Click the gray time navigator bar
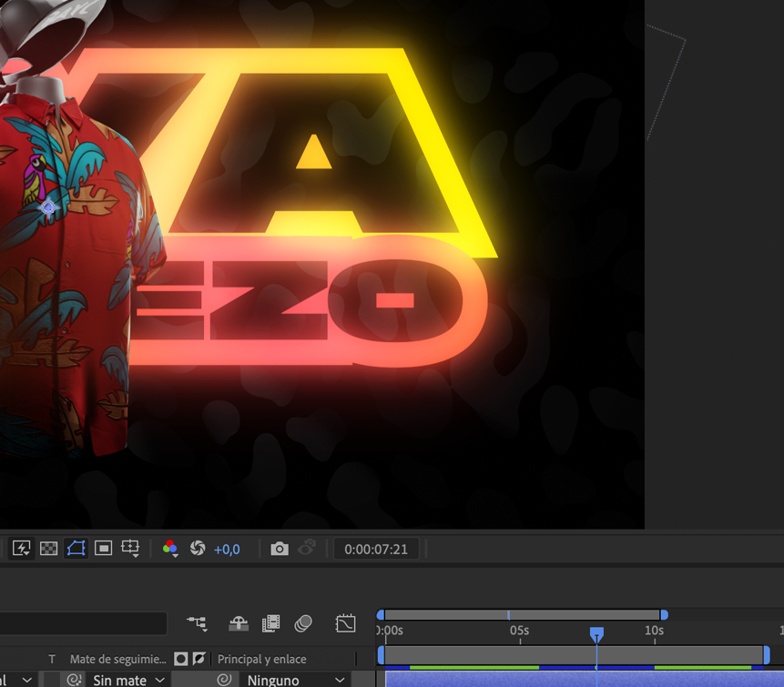The image size is (784, 687). [x=523, y=614]
